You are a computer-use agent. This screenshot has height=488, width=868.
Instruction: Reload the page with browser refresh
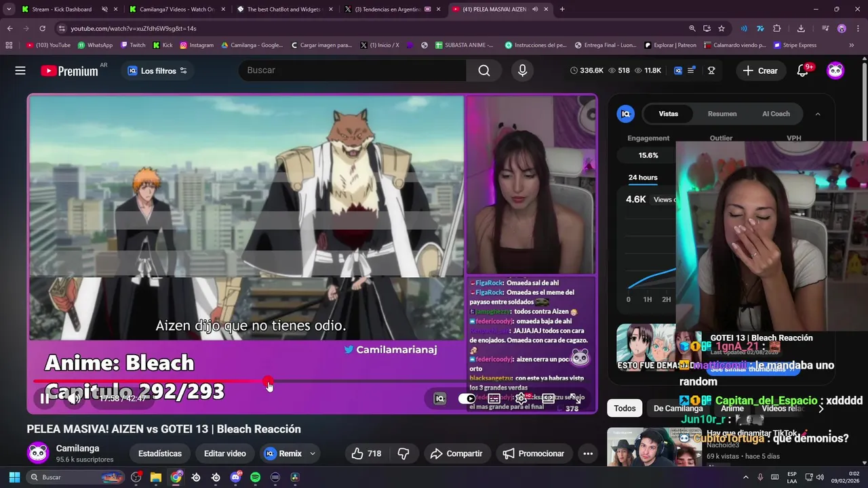(42, 28)
